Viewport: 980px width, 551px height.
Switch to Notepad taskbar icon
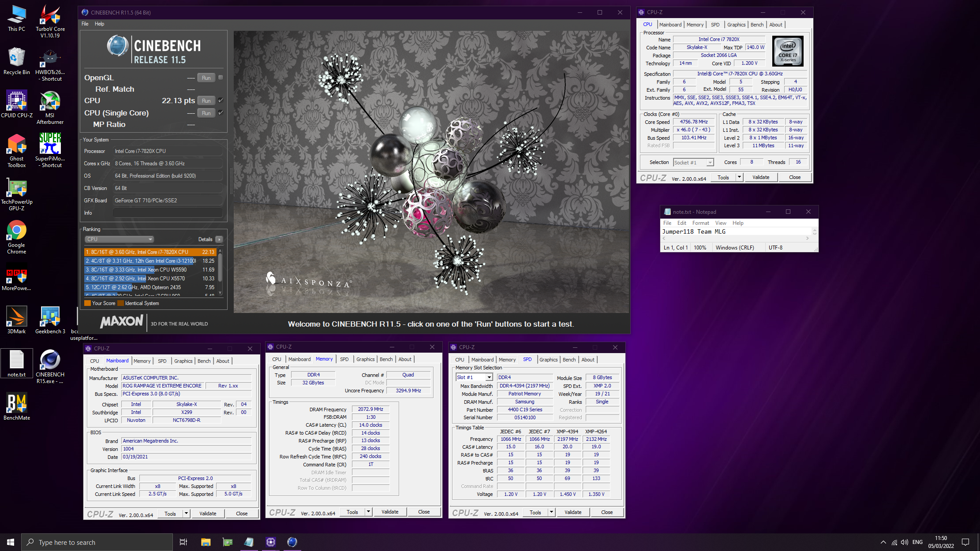(249, 542)
